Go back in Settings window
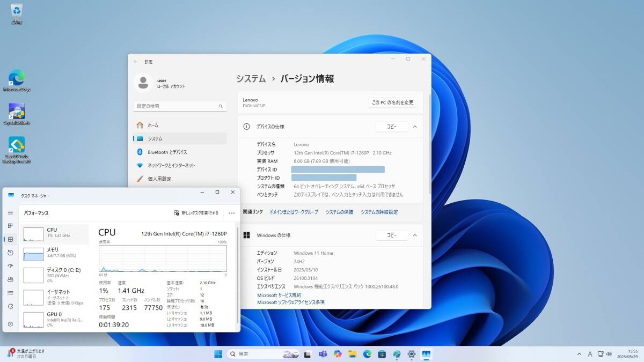The image size is (644, 362). pyautogui.click(x=135, y=62)
